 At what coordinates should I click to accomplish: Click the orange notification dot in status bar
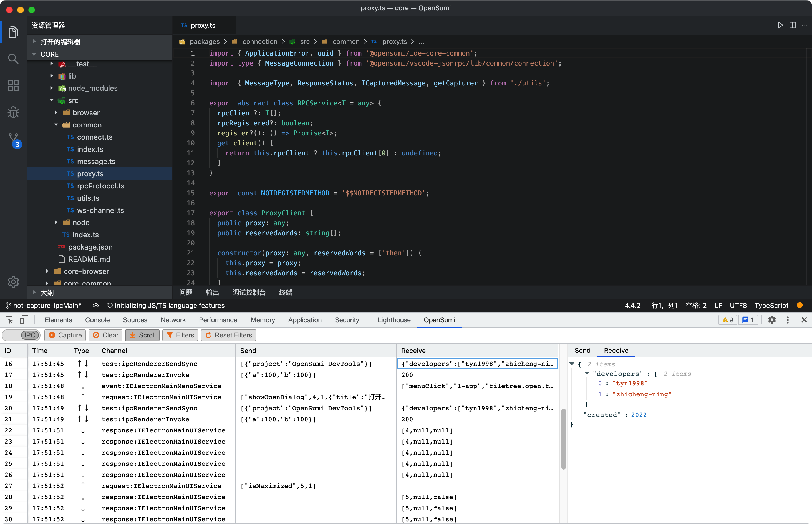tap(800, 305)
